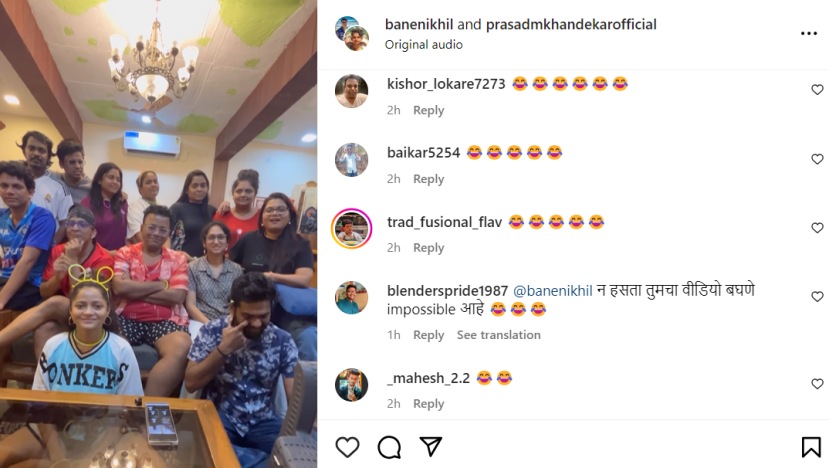Click the group video thumbnail
Image resolution: width=829 pixels, height=468 pixels.
point(159,234)
